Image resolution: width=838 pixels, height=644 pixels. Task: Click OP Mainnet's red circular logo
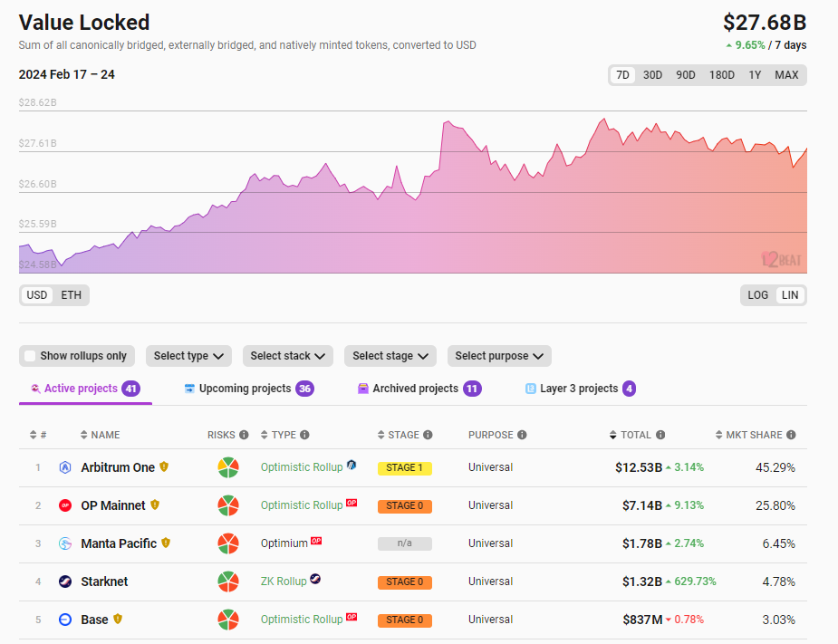[64, 505]
